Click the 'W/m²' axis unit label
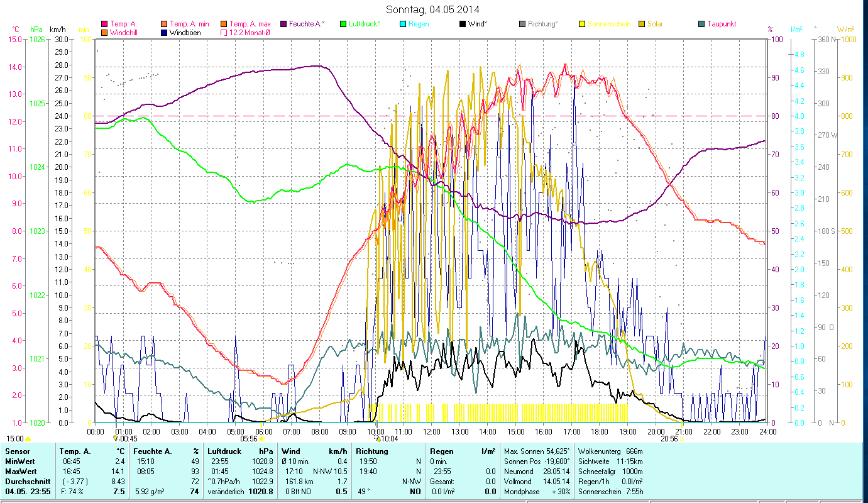The width and height of the screenshot is (868, 503). 846,30
